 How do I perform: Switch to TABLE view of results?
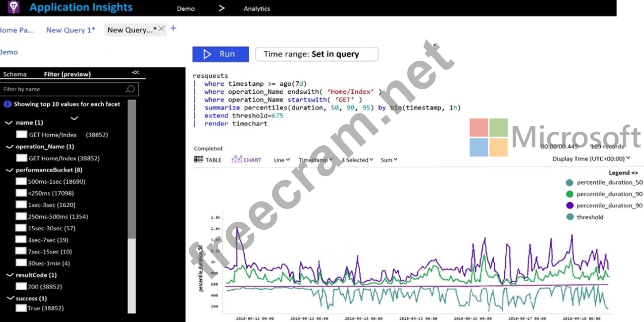click(x=208, y=160)
